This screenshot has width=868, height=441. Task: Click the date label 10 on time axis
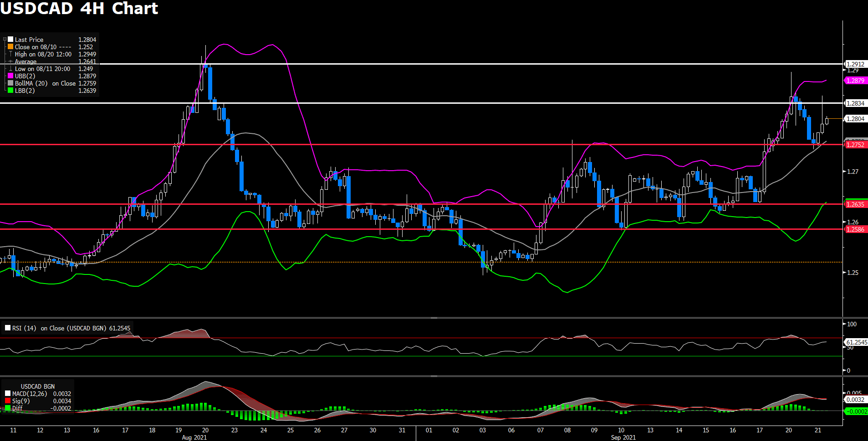(x=621, y=430)
